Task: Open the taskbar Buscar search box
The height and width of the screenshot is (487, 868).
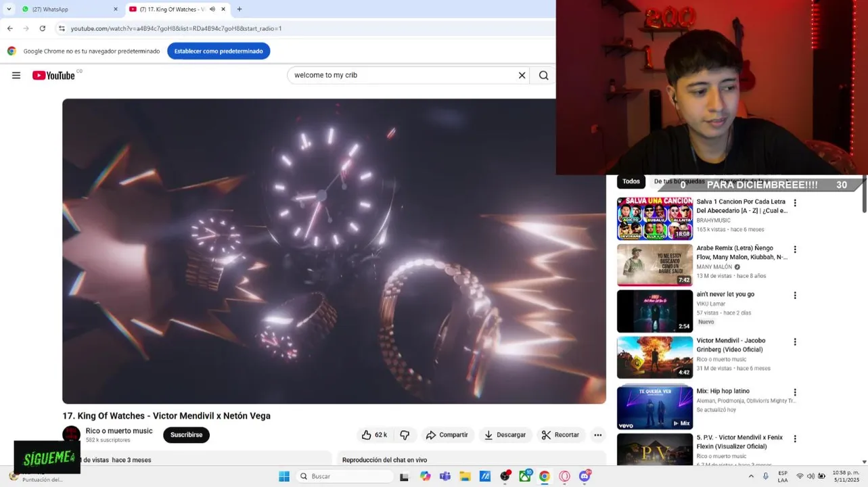Action: click(x=345, y=476)
